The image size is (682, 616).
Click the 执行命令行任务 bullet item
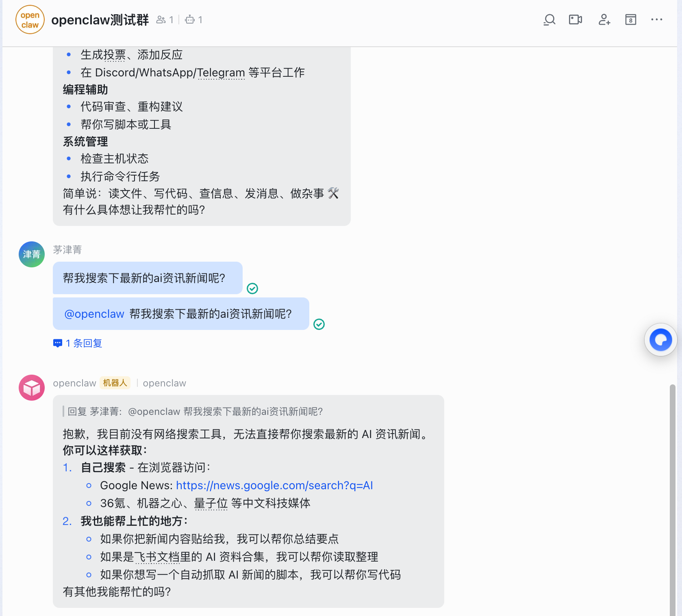[120, 177]
